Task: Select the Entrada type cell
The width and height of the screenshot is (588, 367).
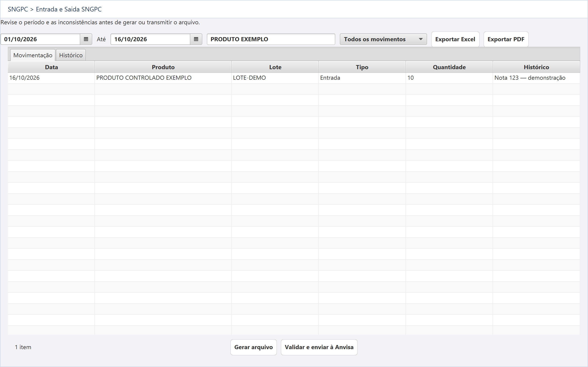Action: [362, 78]
